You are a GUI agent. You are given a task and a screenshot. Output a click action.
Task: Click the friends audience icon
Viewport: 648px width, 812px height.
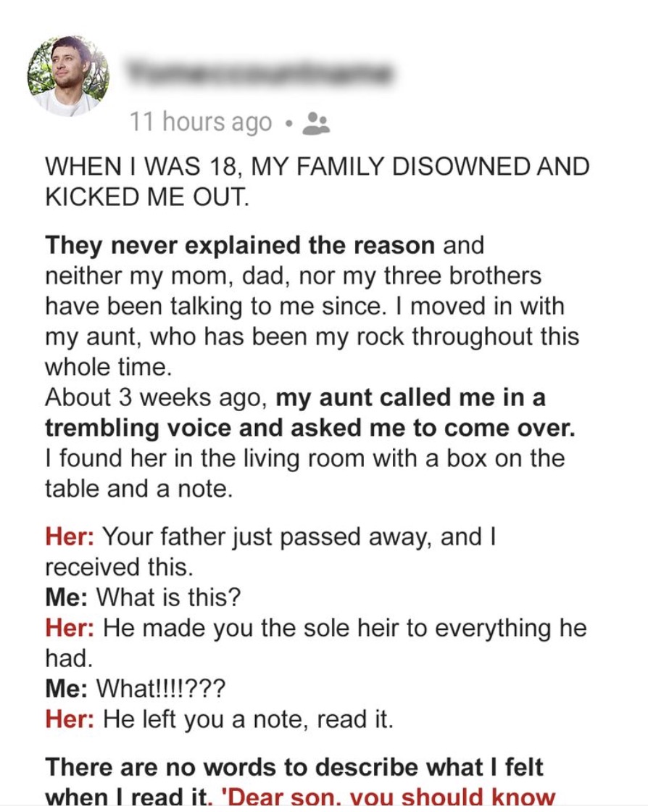click(315, 123)
